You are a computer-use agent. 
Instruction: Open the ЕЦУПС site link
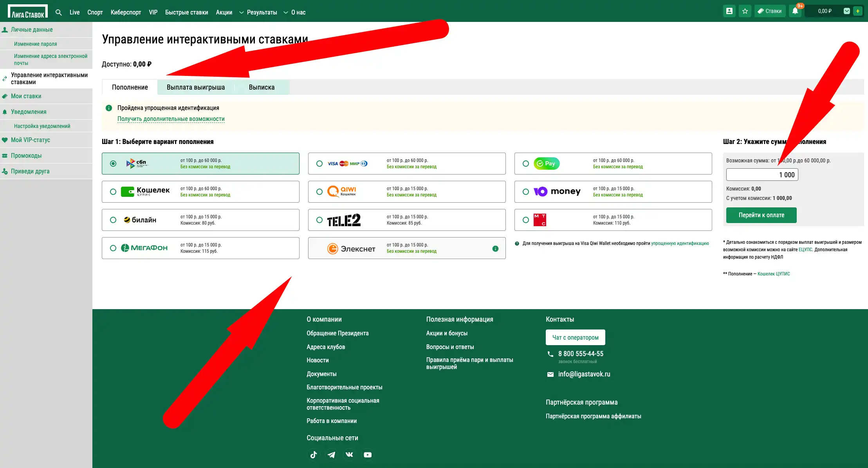pos(805,250)
